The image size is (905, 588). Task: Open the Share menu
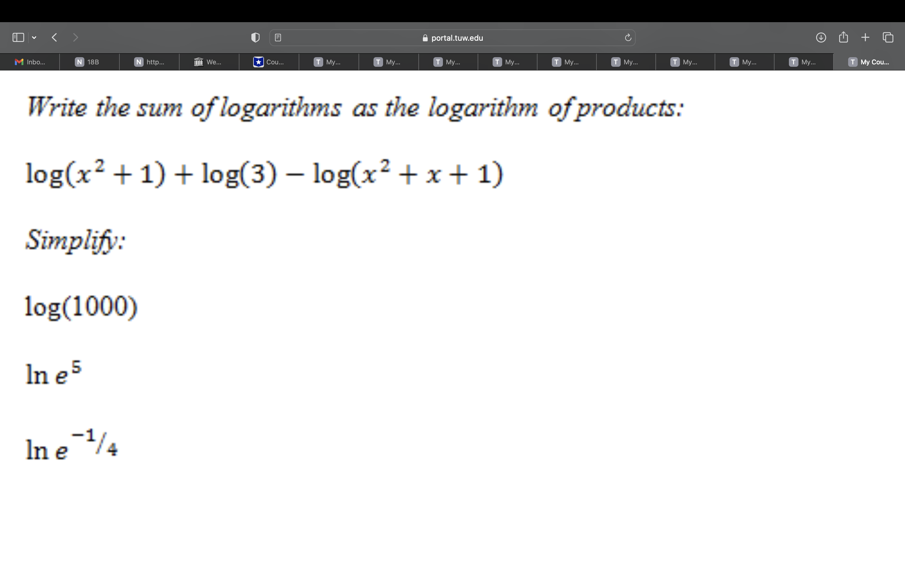843,37
